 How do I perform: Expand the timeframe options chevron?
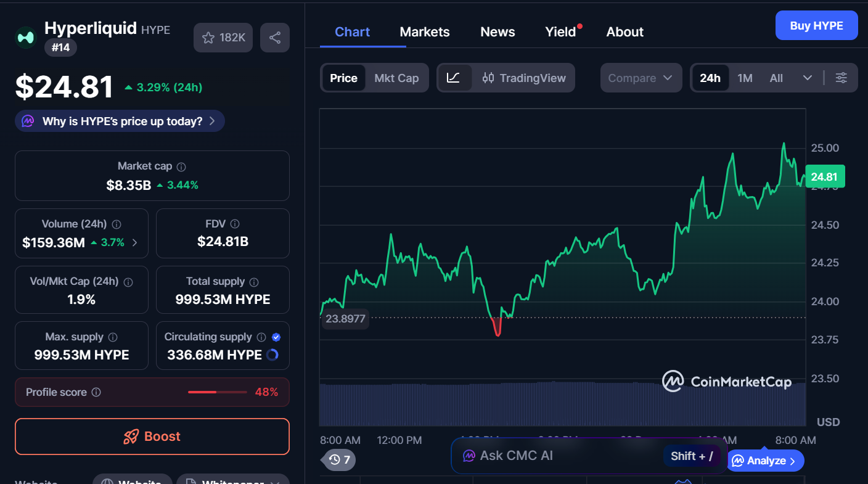[808, 78]
